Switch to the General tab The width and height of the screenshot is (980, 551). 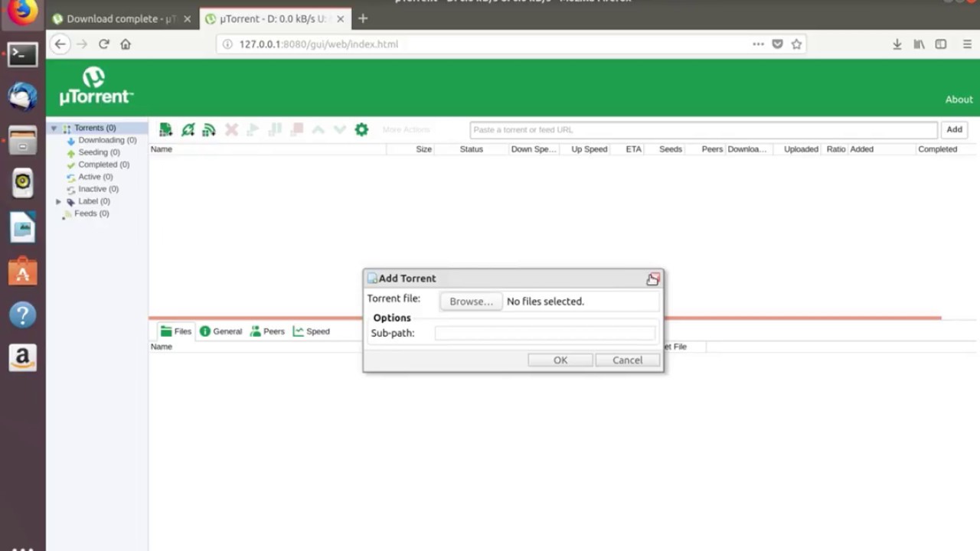tap(220, 331)
